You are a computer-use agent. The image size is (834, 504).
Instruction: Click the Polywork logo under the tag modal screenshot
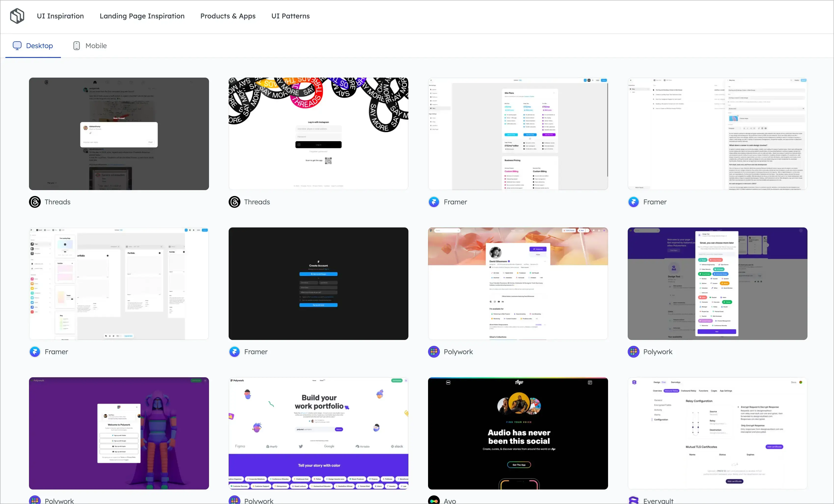click(x=633, y=352)
